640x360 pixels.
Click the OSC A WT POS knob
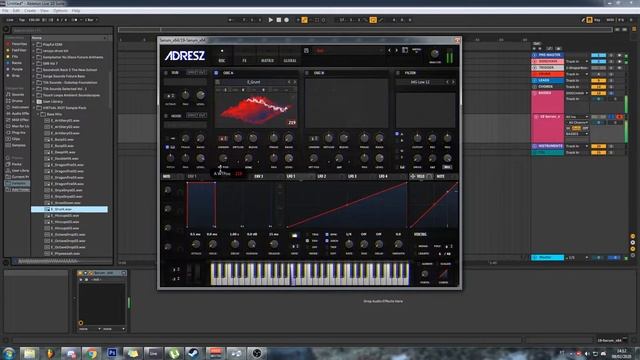click(223, 158)
